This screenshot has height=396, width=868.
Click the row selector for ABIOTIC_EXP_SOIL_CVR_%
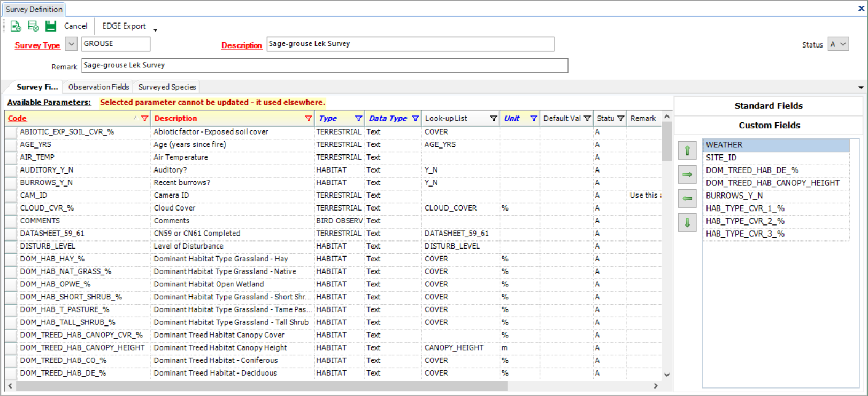coord(11,132)
